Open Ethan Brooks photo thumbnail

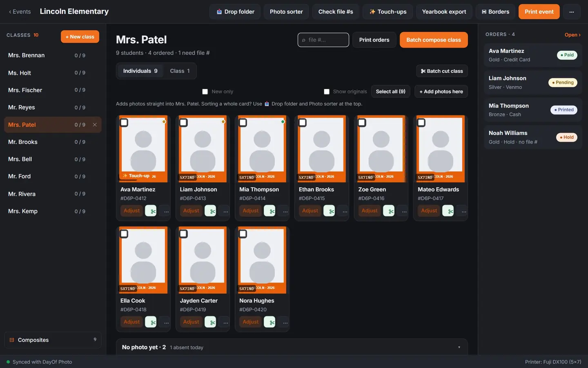[322, 149]
